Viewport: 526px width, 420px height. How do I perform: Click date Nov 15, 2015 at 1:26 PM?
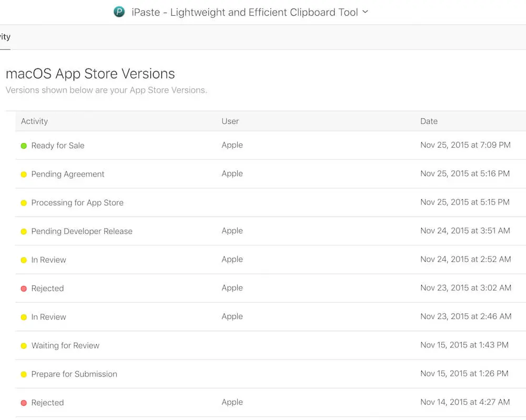pos(464,373)
